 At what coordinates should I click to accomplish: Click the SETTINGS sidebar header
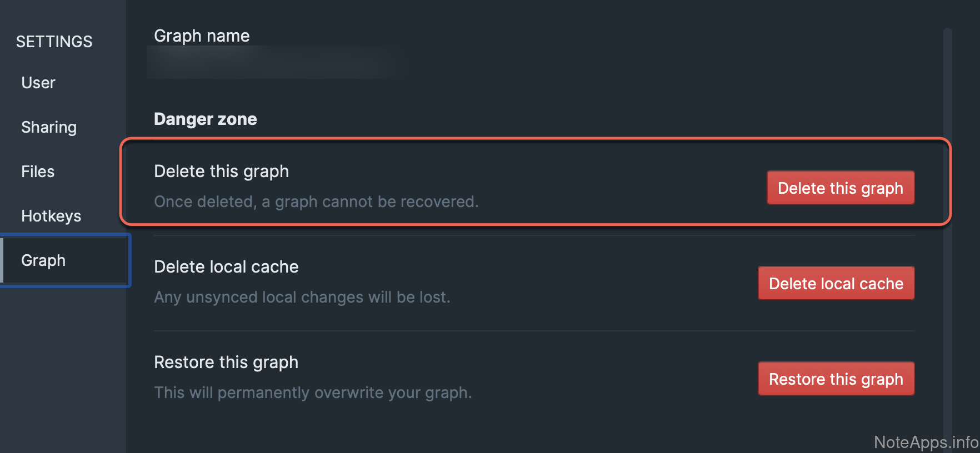[x=54, y=42]
